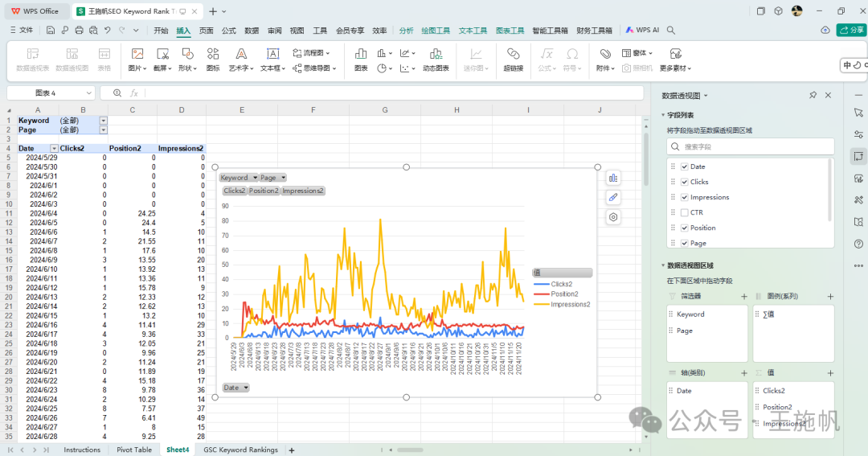Open the Page field button on chart
Viewport: 868px width, 456px height.
coord(273,177)
